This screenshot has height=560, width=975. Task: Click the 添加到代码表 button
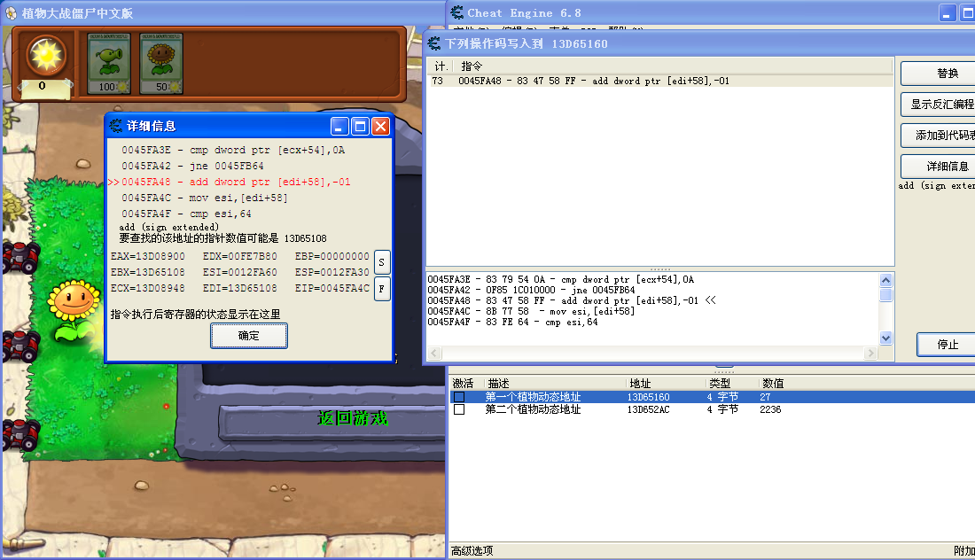(x=938, y=136)
